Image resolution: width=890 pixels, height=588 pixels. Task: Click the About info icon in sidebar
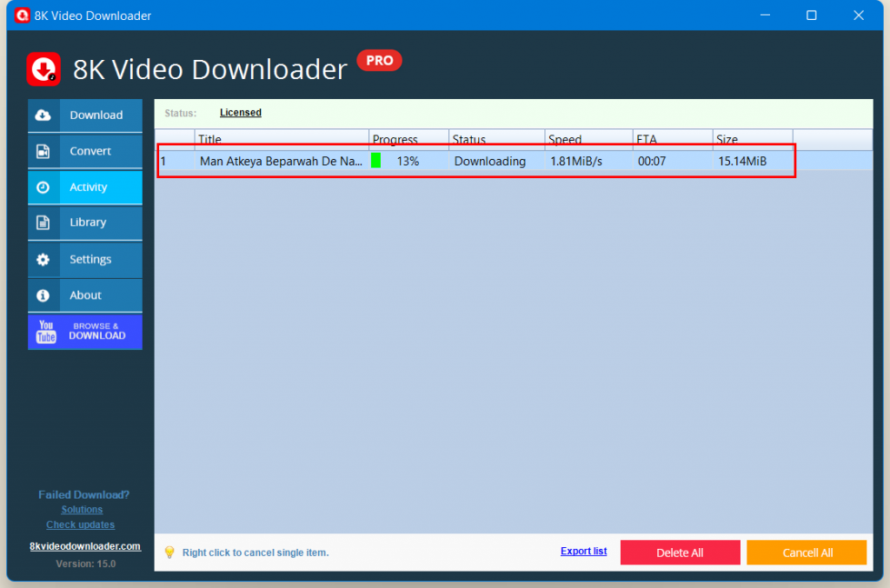pyautogui.click(x=43, y=295)
